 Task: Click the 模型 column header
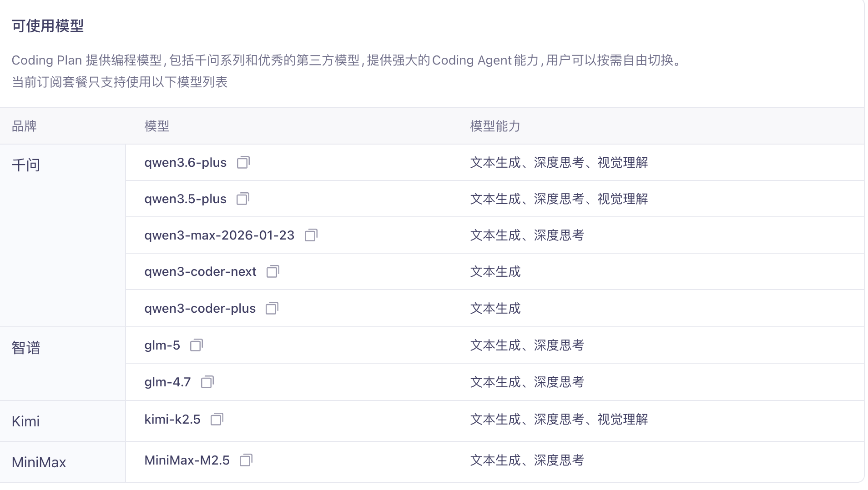coord(157,126)
